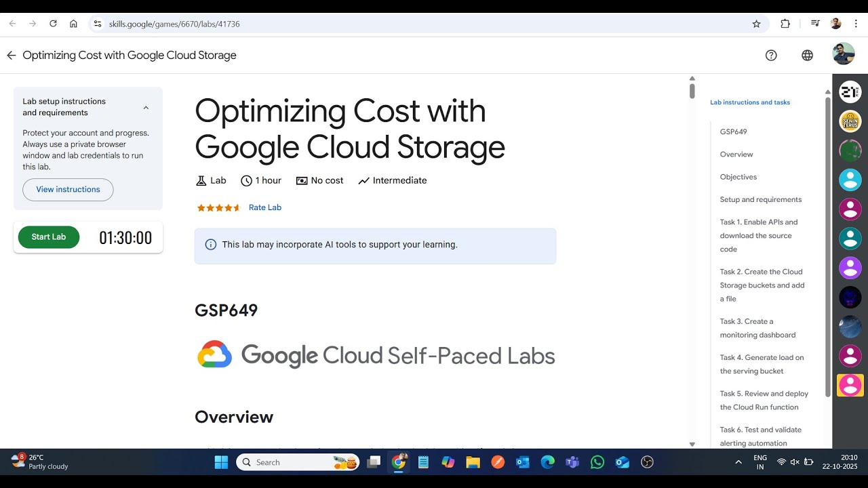
Task: Open WhatsApp from the taskbar
Action: (x=597, y=462)
